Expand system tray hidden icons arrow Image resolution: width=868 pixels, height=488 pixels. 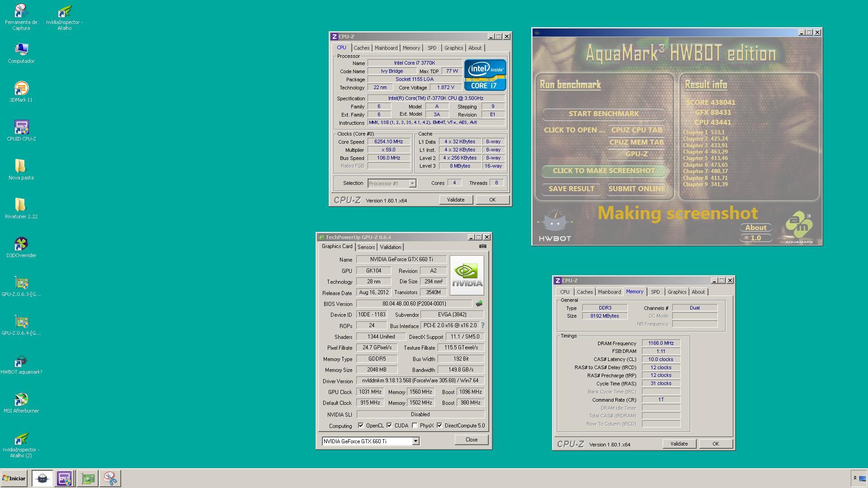click(854, 478)
